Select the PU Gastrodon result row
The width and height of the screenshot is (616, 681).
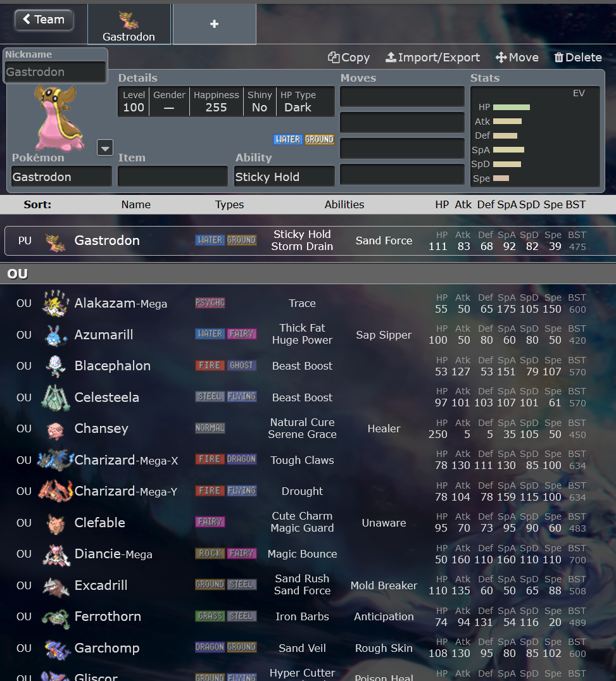point(310,241)
